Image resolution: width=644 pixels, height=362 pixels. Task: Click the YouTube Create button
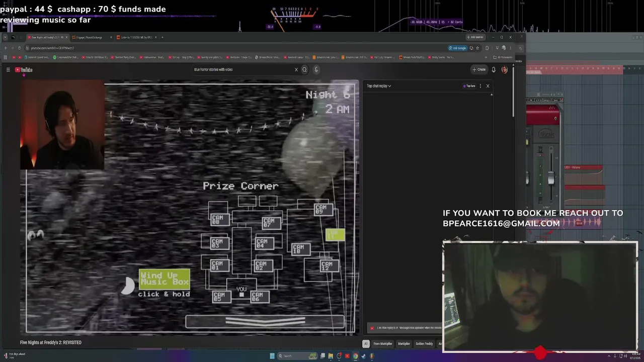479,70
